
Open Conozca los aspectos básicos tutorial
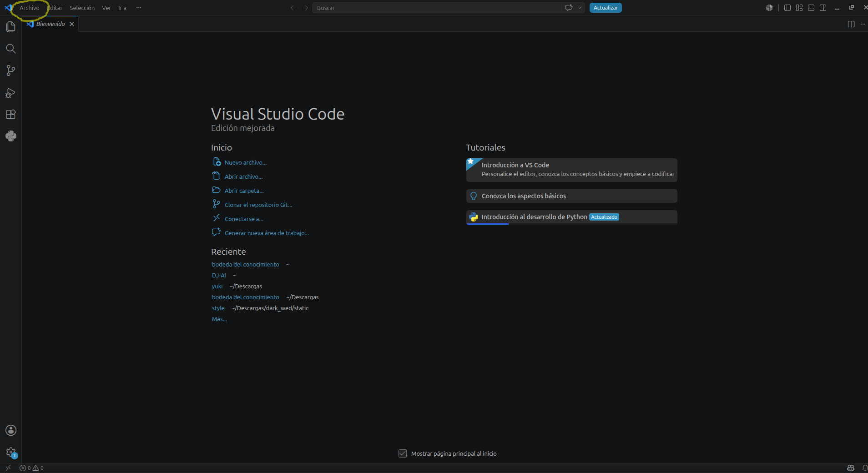[572, 196]
